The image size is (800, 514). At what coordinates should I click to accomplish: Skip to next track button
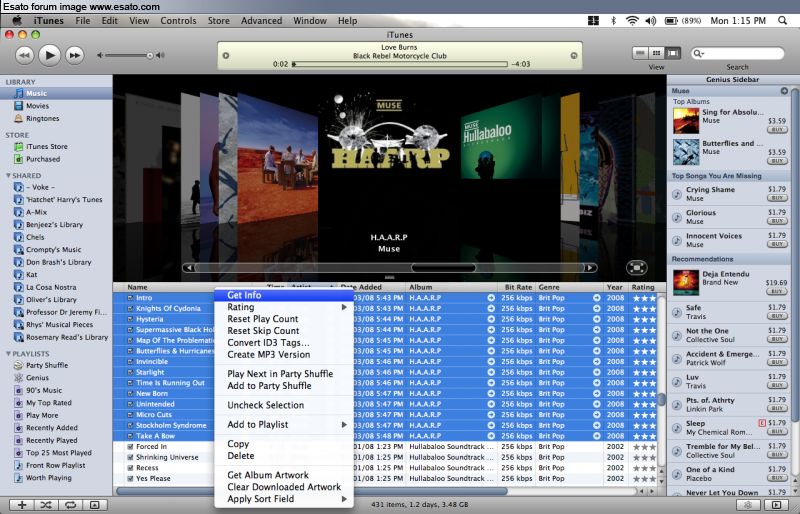point(74,55)
